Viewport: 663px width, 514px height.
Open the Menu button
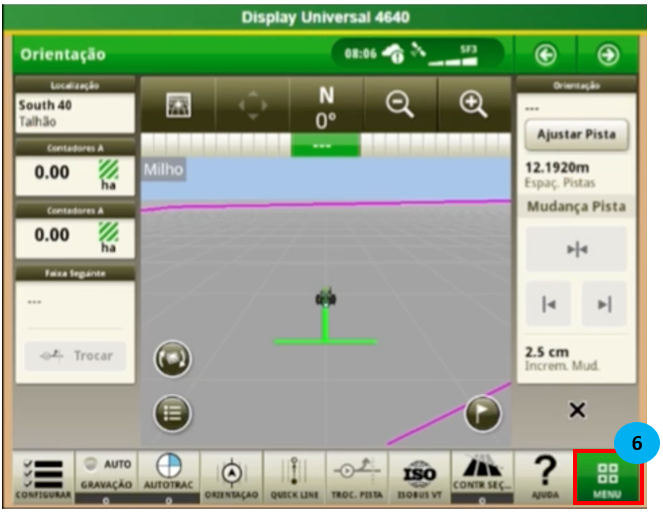click(x=607, y=476)
